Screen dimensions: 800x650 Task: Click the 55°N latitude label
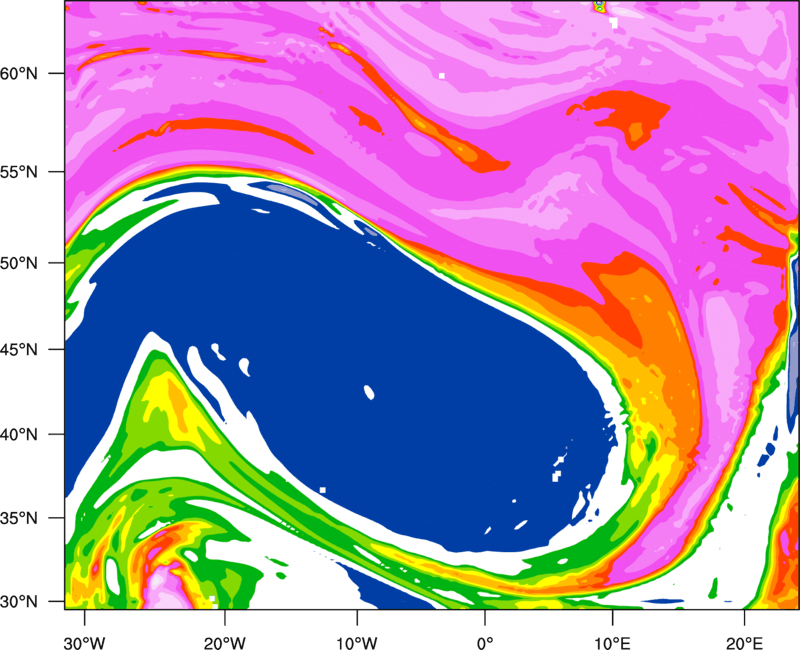19,172
